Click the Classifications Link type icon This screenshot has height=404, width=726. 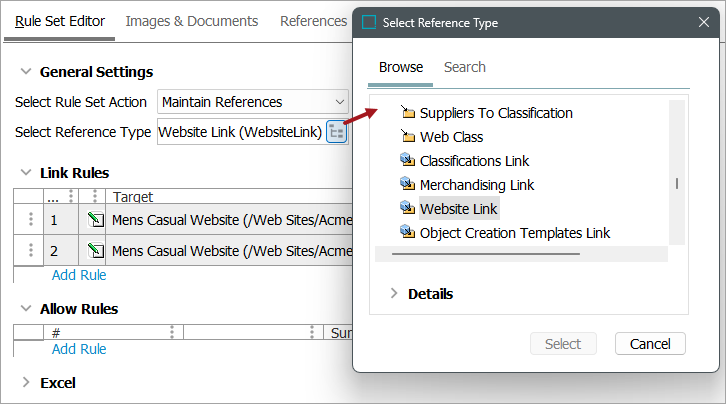tap(407, 160)
